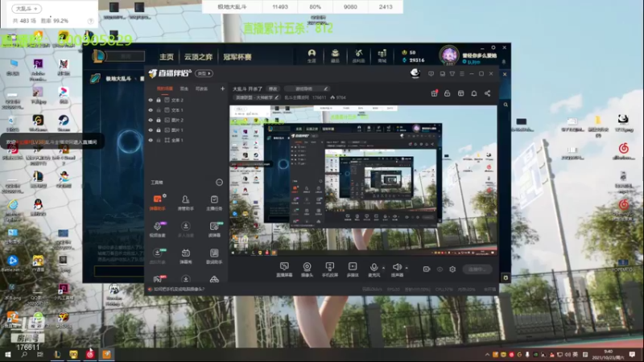Open the hamburger menu in streaming app title bar
The image size is (644, 362).
[462, 74]
